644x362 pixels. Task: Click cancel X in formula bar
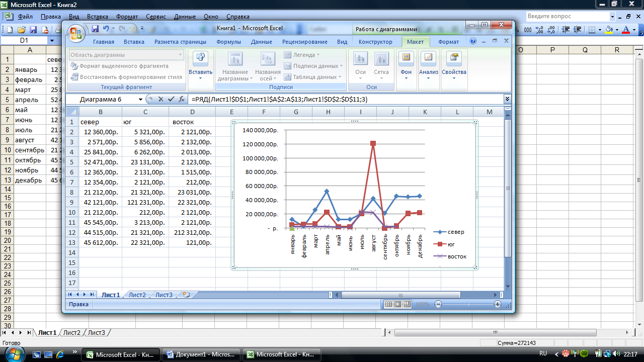coord(161,99)
